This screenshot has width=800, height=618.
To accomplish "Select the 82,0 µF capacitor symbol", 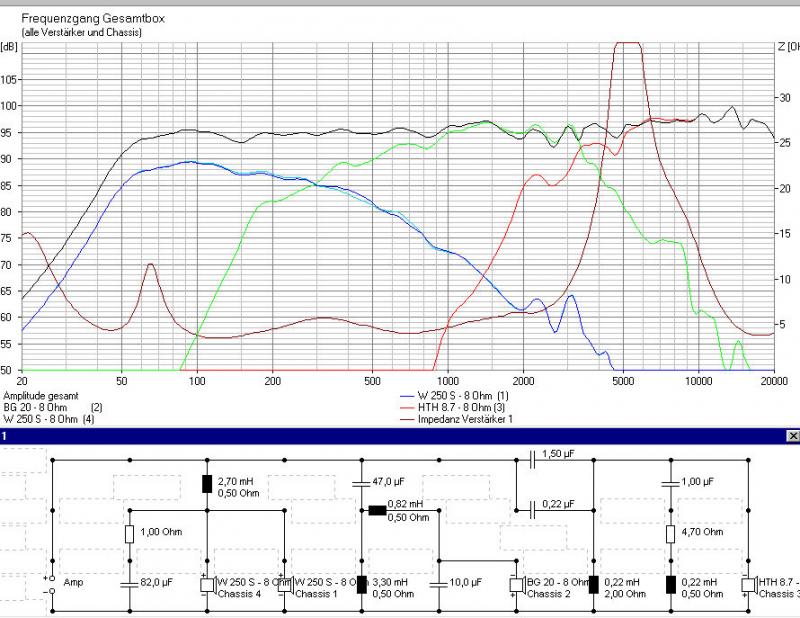I will 130,584.
